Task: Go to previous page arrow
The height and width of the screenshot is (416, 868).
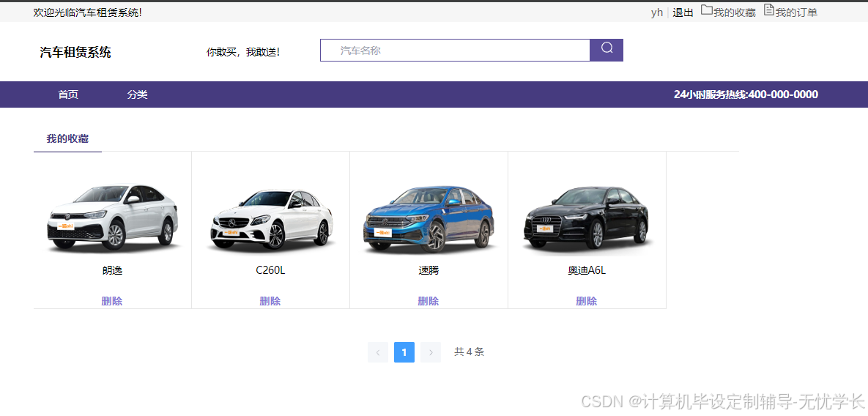Action: (x=377, y=352)
